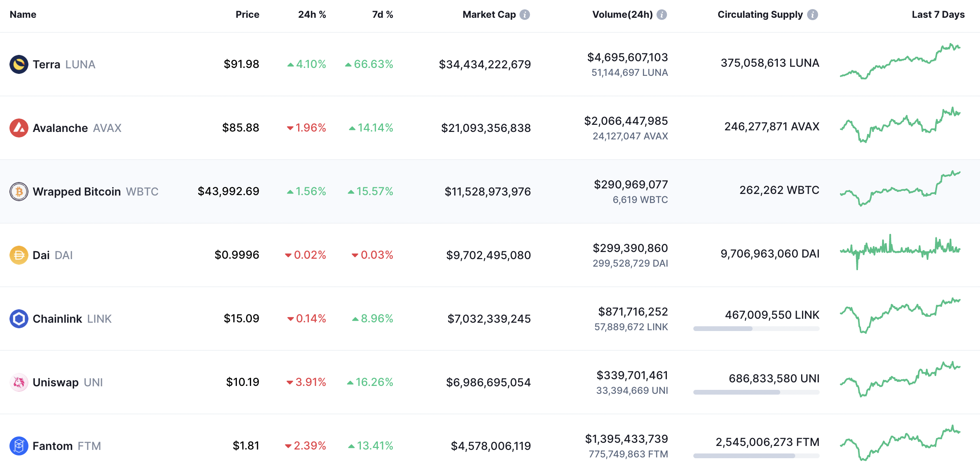980x474 pixels.
Task: Open the Market Cap info icon
Action: click(x=525, y=15)
